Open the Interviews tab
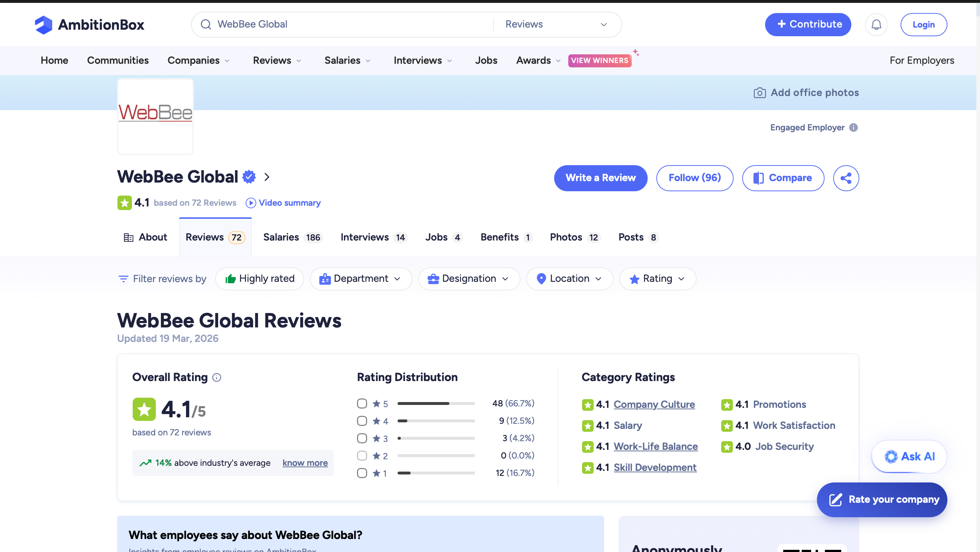980x552 pixels. pos(373,237)
